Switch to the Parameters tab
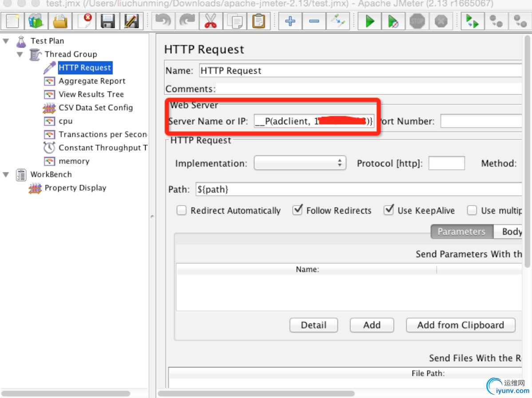Image resolution: width=532 pixels, height=398 pixels. coord(462,232)
